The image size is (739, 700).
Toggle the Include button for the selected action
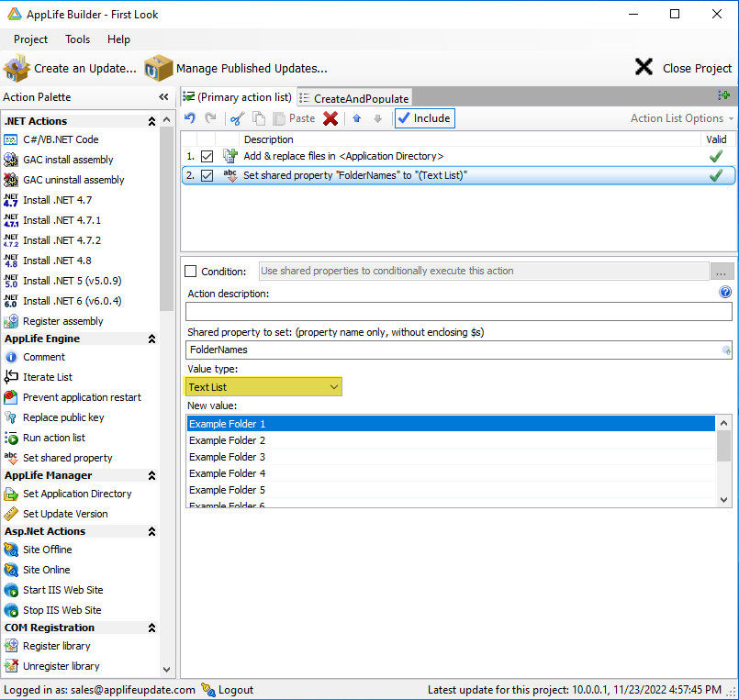(425, 118)
